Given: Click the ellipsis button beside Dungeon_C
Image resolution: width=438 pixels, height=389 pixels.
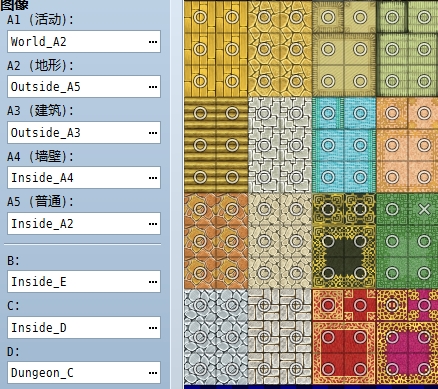Looking at the screenshot, I should coord(153,373).
